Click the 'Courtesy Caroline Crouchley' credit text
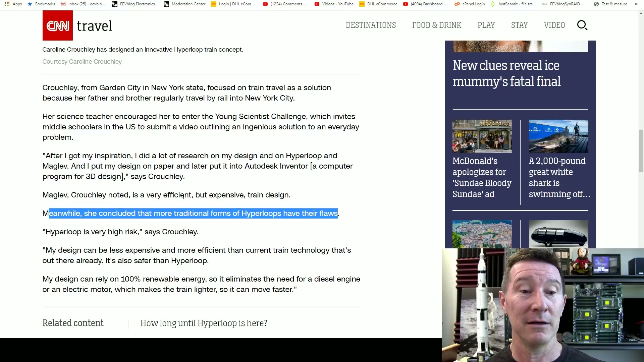Image resolution: width=644 pixels, height=362 pixels. (82, 62)
